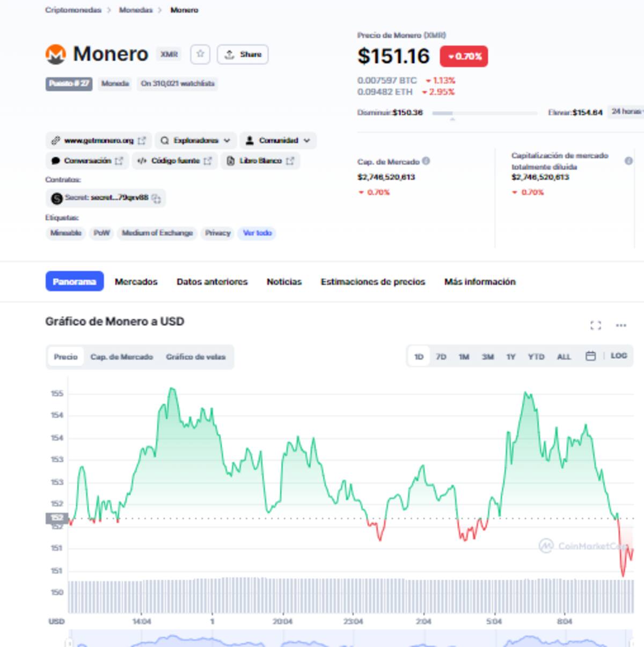Set chart range to 3M
644x647 pixels.
(488, 357)
